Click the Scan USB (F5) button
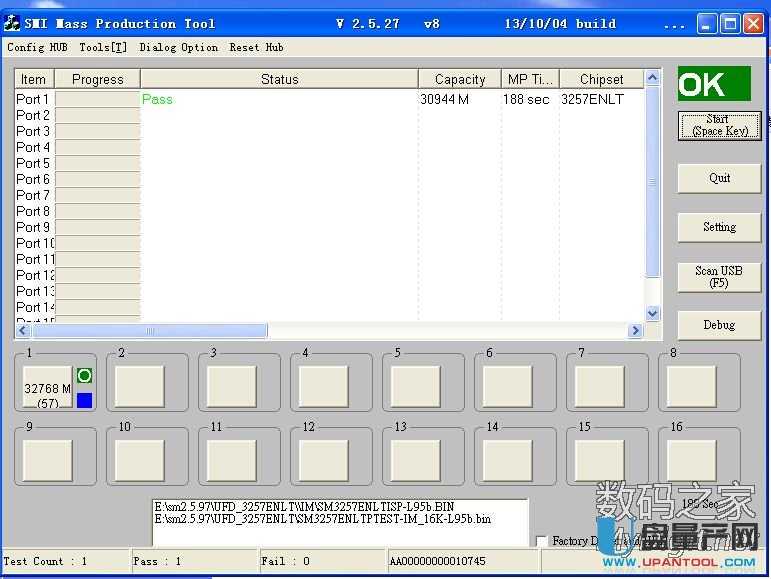This screenshot has height=579, width=771. coord(718,277)
